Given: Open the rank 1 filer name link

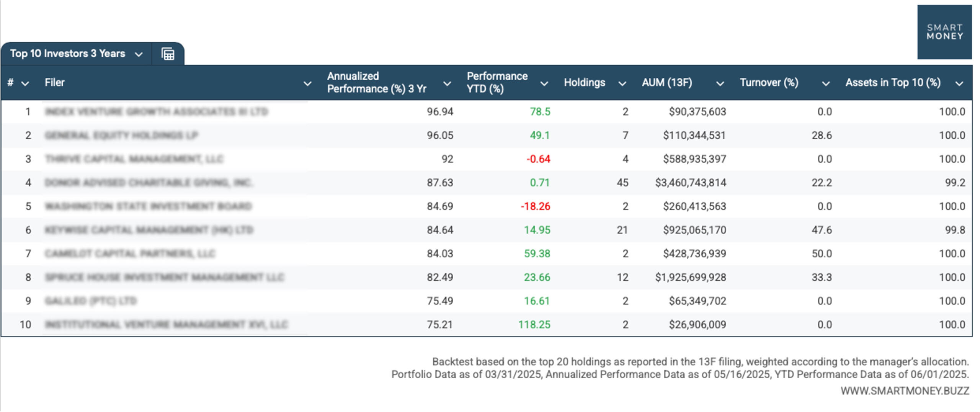Looking at the screenshot, I should 156,112.
